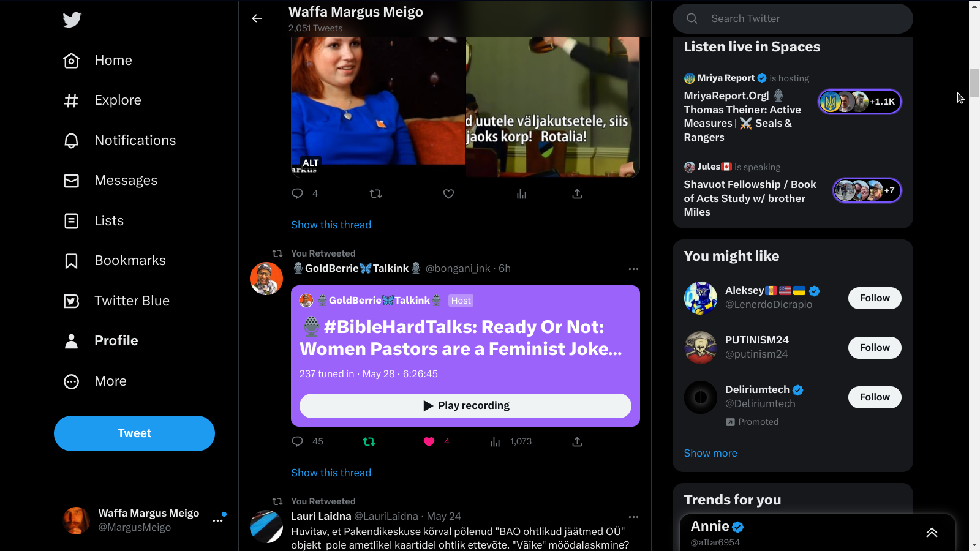Open listeners bubble showing +7

coord(867,190)
